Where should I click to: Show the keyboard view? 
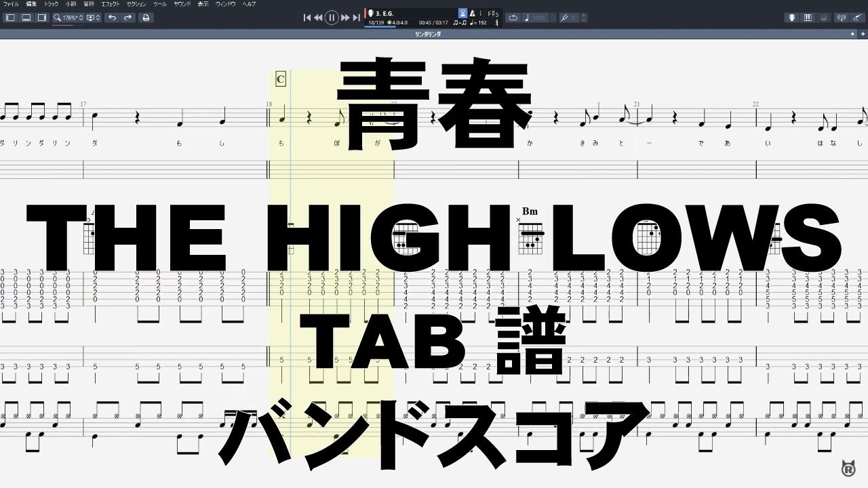(808, 18)
